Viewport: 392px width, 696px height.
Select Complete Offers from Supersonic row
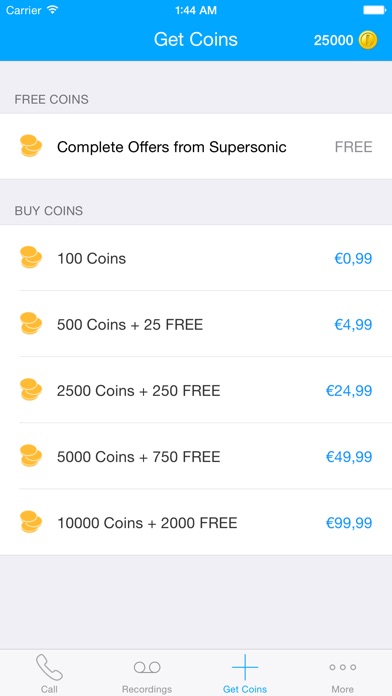pyautogui.click(x=196, y=146)
